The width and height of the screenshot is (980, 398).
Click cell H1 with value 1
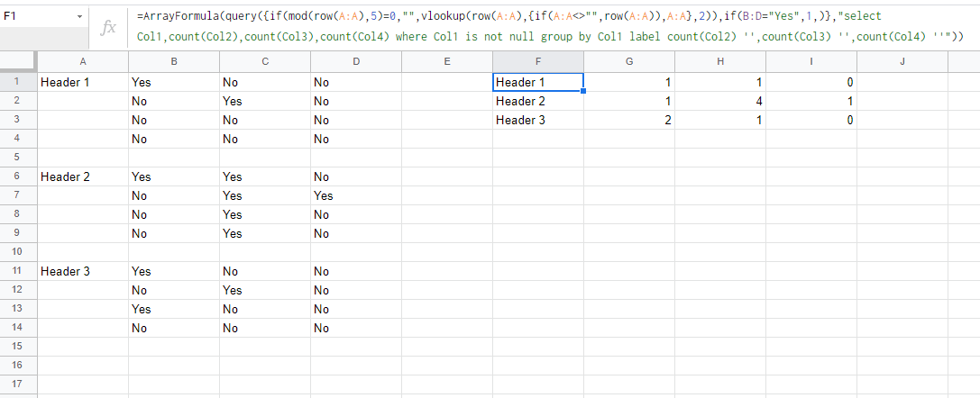[720, 82]
